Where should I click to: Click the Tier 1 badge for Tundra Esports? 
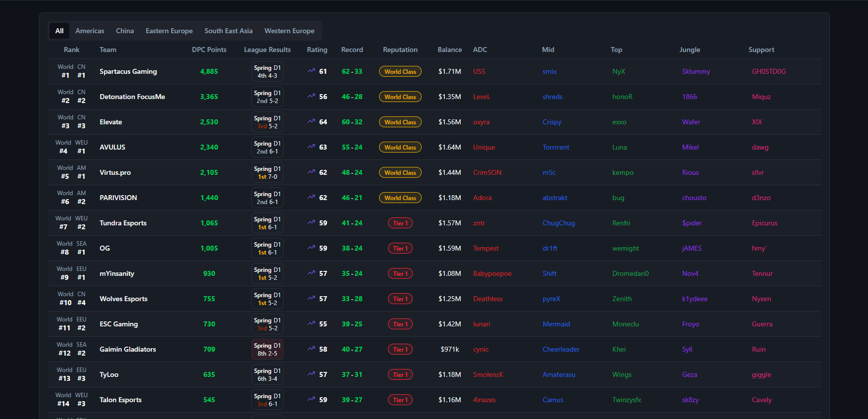click(400, 223)
